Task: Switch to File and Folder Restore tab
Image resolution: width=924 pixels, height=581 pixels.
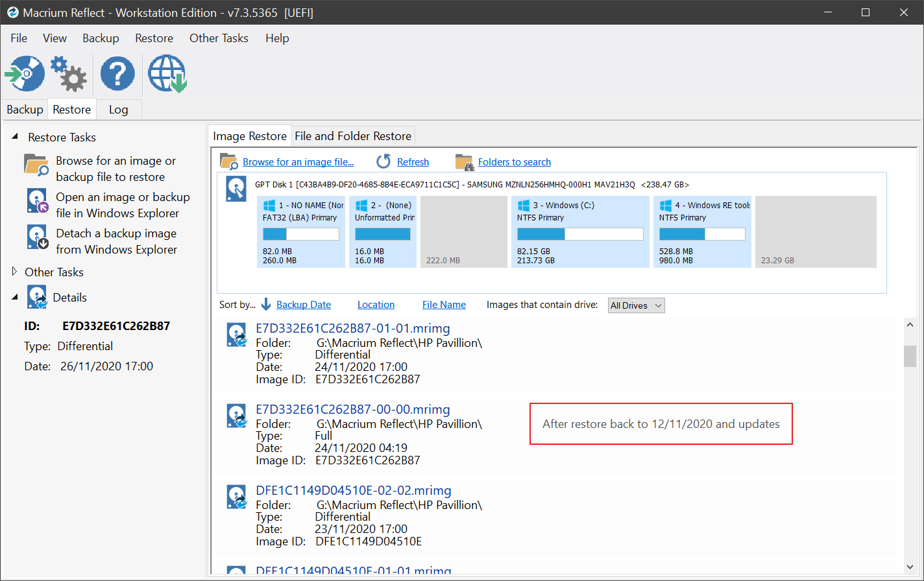Action: coord(353,136)
